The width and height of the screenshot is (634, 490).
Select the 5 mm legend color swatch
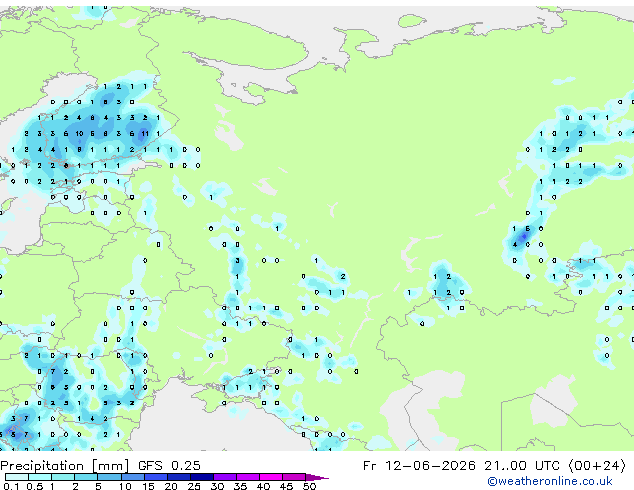pyautogui.click(x=109, y=477)
